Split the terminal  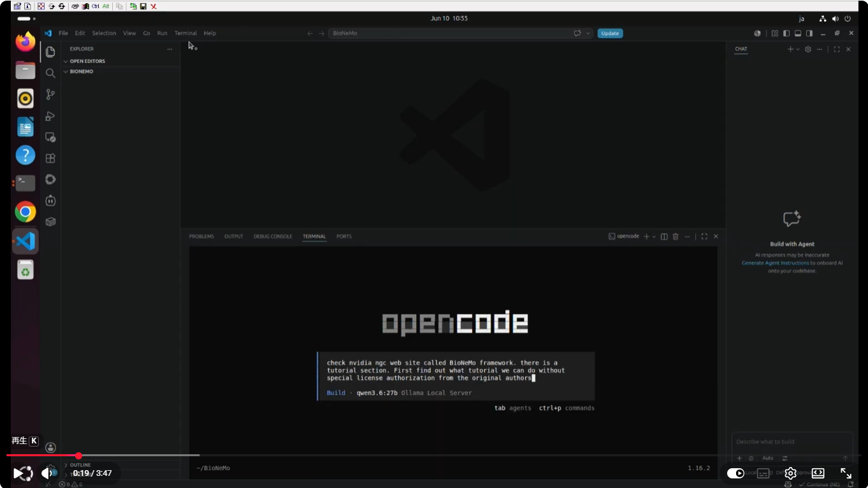[x=664, y=236]
